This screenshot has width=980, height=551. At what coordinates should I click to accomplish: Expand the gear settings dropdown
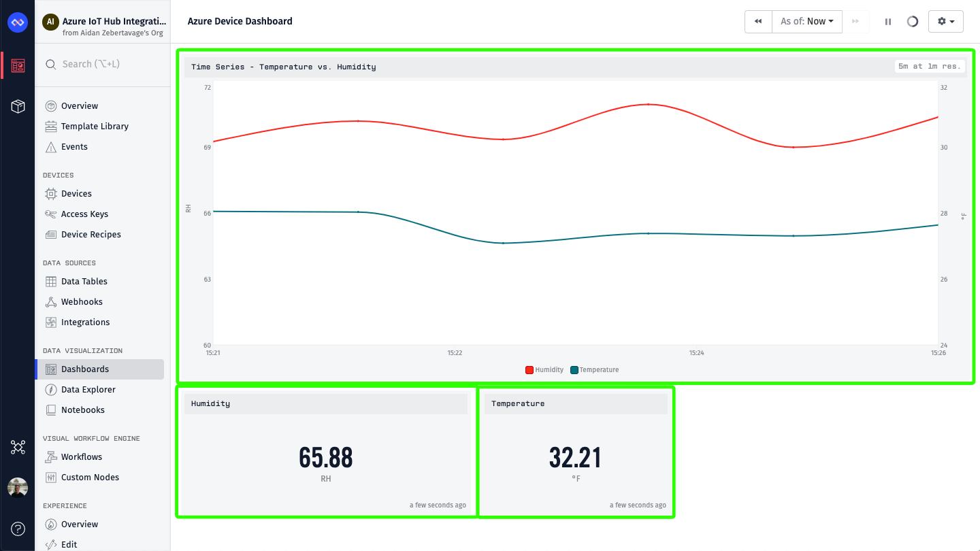pos(945,22)
